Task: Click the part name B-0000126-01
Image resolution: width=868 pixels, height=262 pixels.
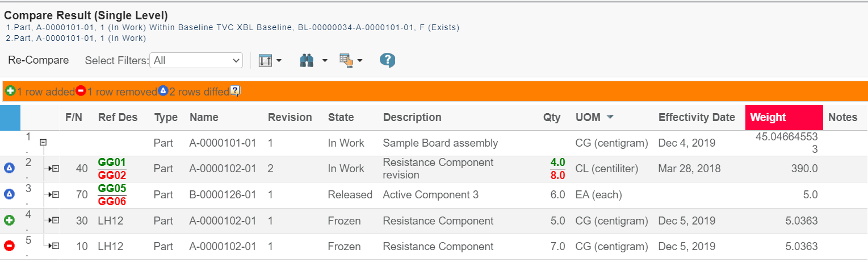Action: [223, 194]
